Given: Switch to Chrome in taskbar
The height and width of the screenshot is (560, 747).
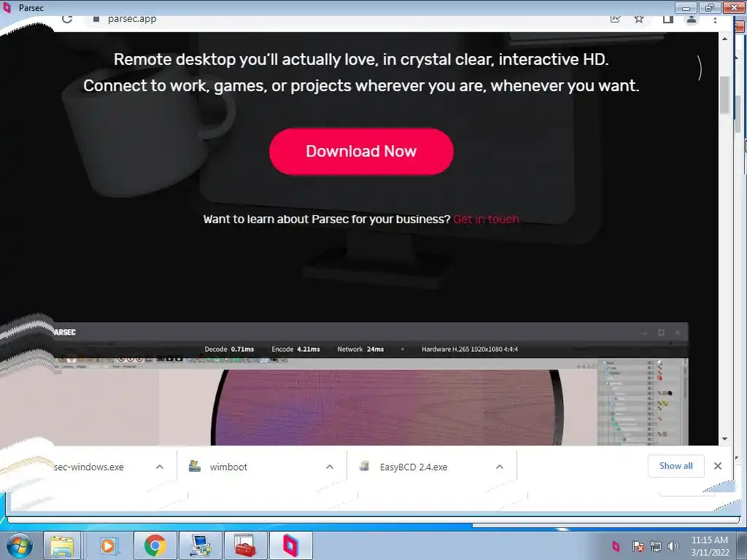Looking at the screenshot, I should (155, 545).
